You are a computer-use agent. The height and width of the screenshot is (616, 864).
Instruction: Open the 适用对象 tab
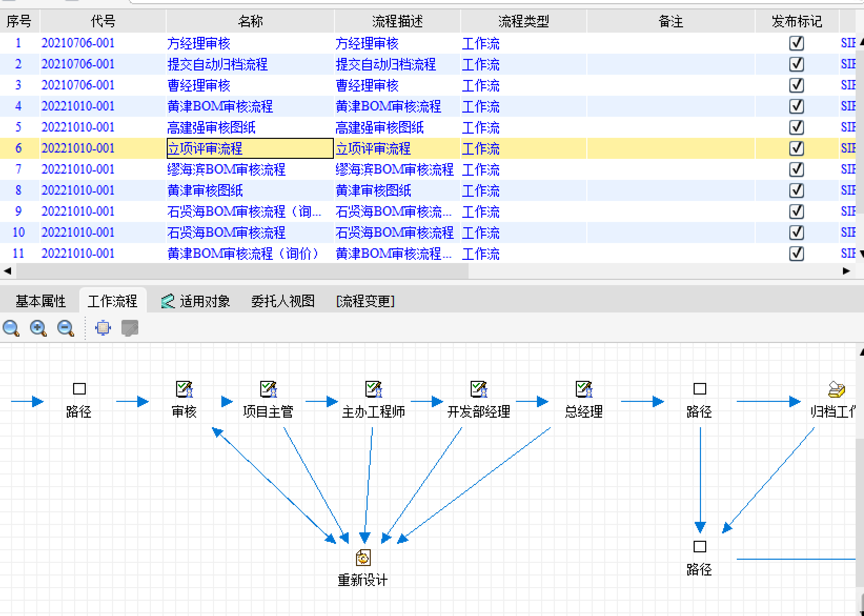[196, 301]
